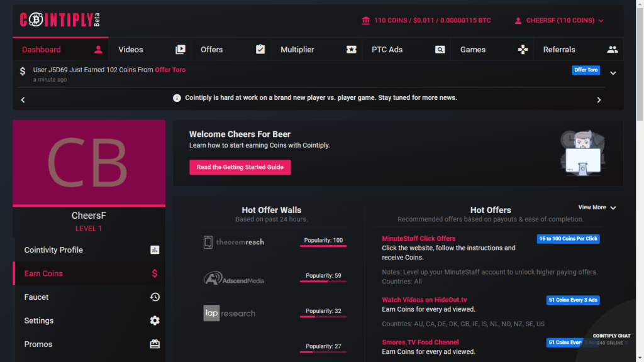Show the previous news announcement

[x=23, y=100]
